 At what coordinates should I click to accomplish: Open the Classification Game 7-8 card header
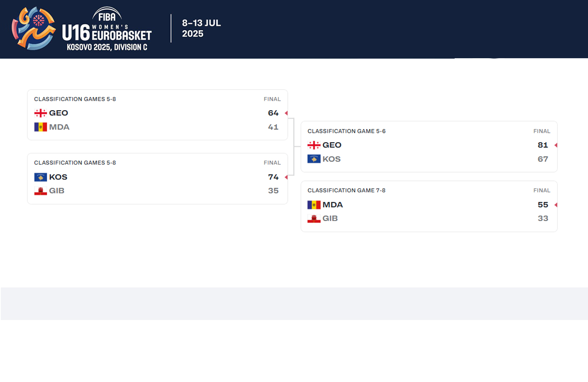click(x=346, y=191)
